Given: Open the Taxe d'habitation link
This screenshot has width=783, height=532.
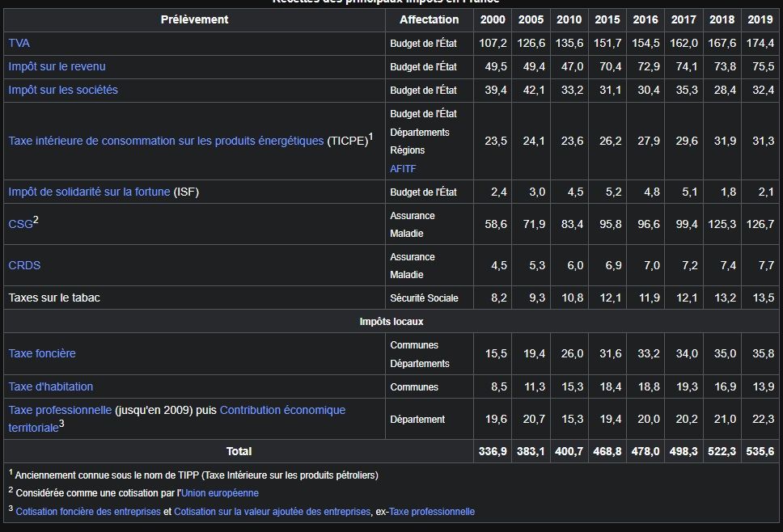Looking at the screenshot, I should 51,386.
